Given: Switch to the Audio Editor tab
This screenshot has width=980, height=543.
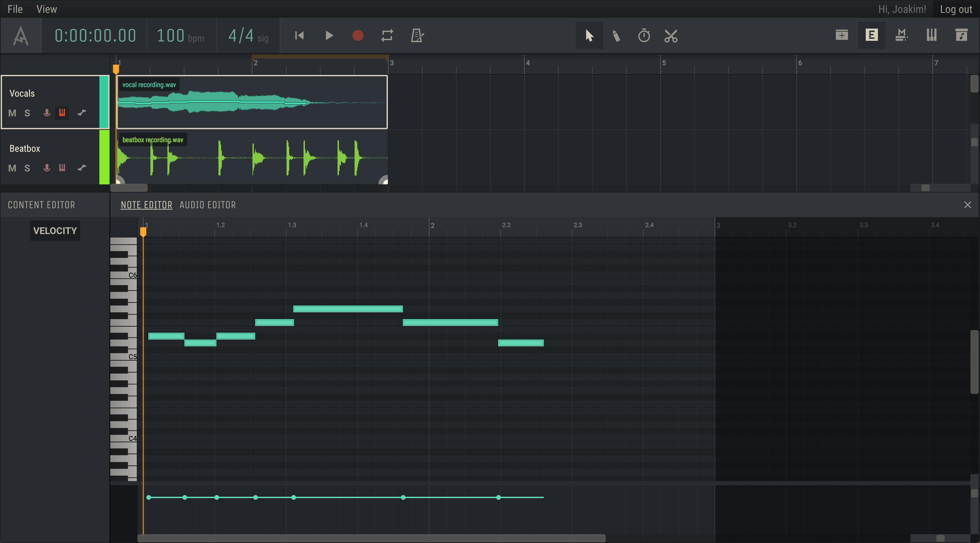Looking at the screenshot, I should pyautogui.click(x=207, y=205).
